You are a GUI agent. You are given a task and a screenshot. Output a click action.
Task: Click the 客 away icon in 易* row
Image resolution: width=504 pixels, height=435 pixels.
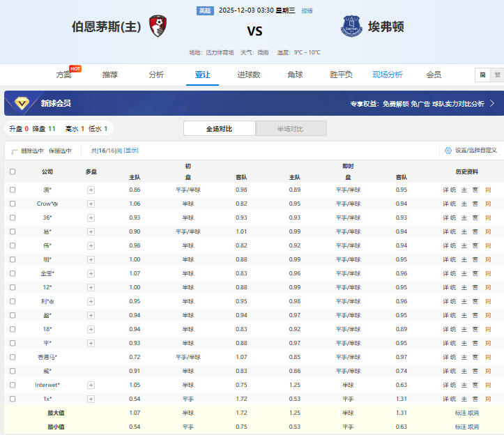pyautogui.click(x=475, y=231)
